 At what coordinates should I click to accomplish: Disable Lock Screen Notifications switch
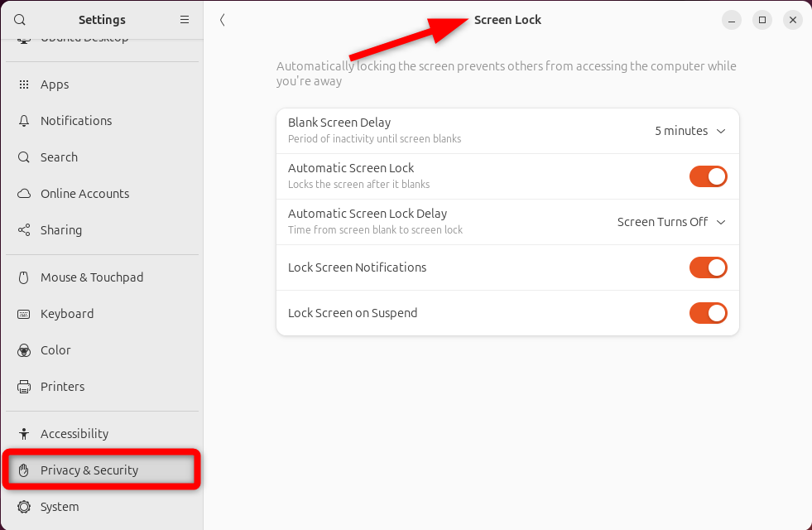(708, 267)
